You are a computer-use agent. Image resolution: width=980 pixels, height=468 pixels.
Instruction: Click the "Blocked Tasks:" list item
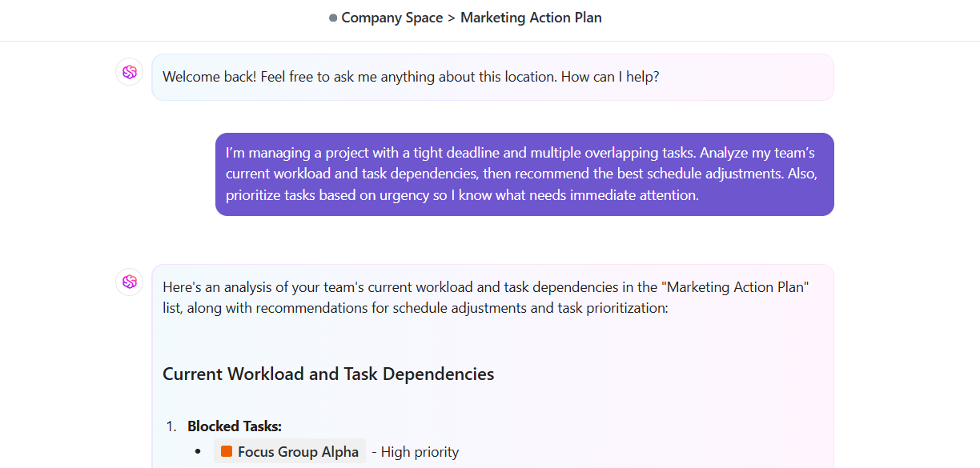pyautogui.click(x=235, y=426)
